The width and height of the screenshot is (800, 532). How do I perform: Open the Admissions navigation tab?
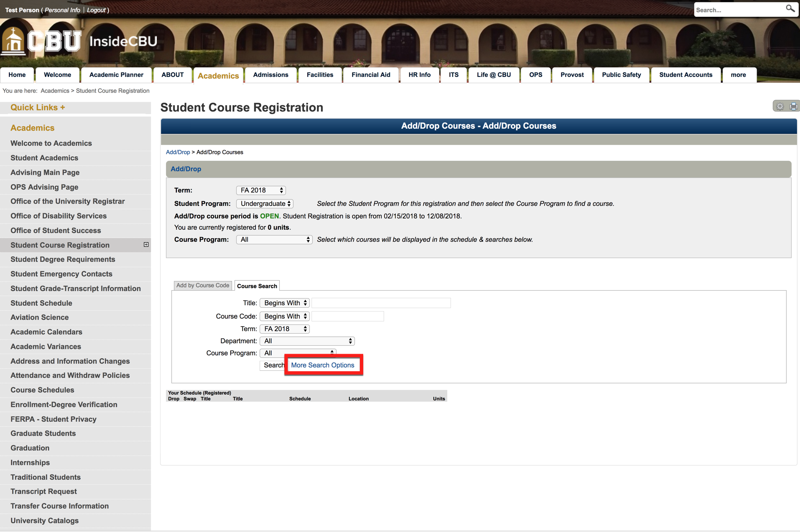(270, 75)
